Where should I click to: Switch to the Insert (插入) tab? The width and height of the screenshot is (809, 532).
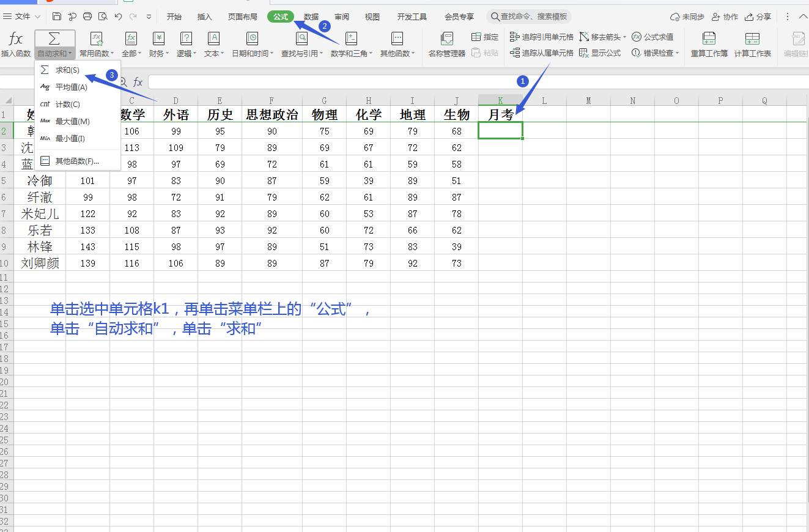pyautogui.click(x=205, y=17)
